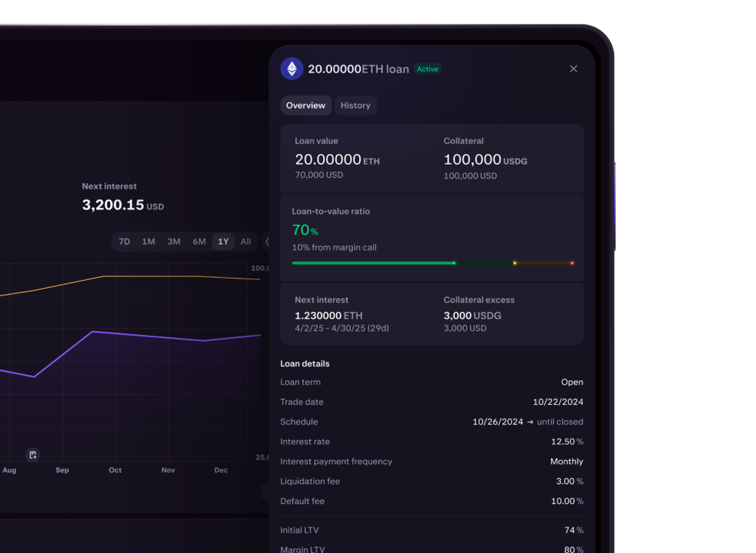Select the 3M chart range
The image size is (756, 553).
click(174, 241)
